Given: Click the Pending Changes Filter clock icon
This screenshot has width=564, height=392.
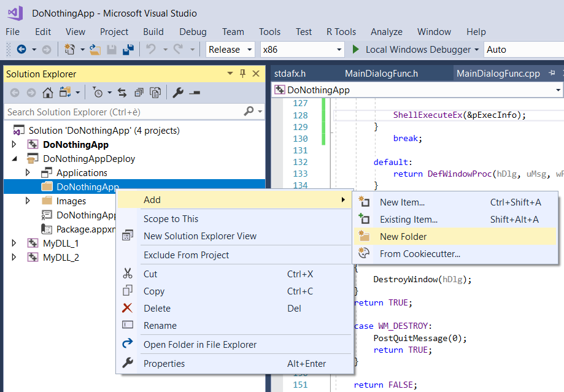Looking at the screenshot, I should point(98,93).
